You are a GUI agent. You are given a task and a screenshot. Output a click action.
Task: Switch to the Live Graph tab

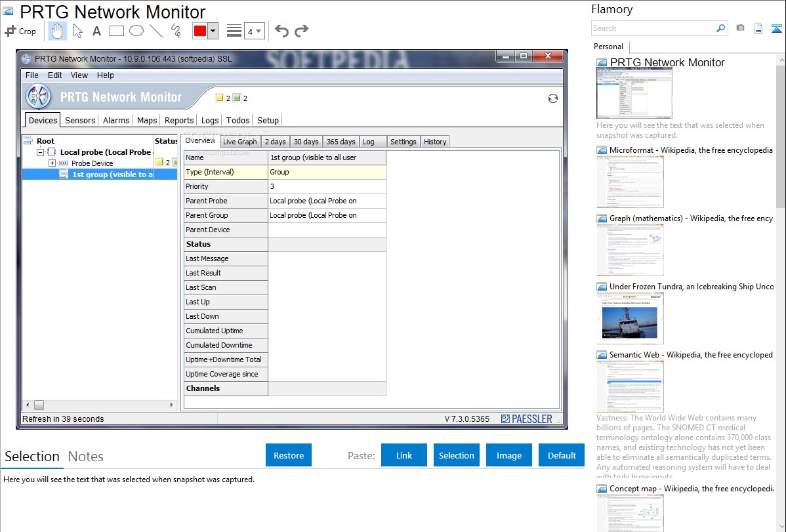click(x=239, y=142)
